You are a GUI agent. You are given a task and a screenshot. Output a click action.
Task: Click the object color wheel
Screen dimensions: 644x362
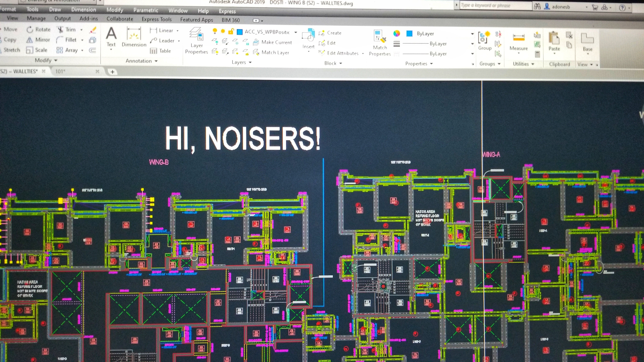pyautogui.click(x=396, y=34)
